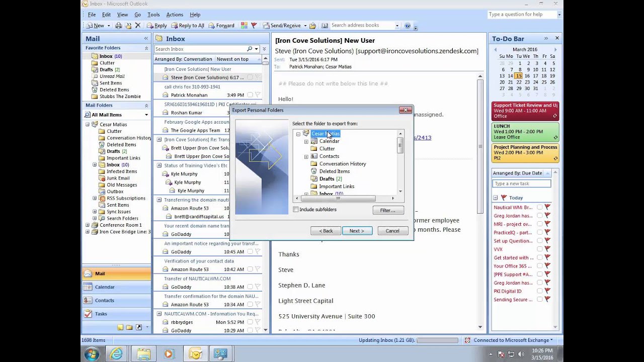This screenshot has width=644, height=362.
Task: Expand the Inbox folder in Mail Folders
Action: pyautogui.click(x=95, y=165)
